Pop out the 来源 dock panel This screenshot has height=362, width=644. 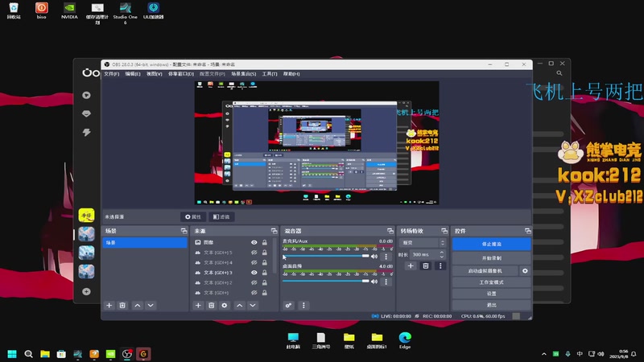[274, 231]
